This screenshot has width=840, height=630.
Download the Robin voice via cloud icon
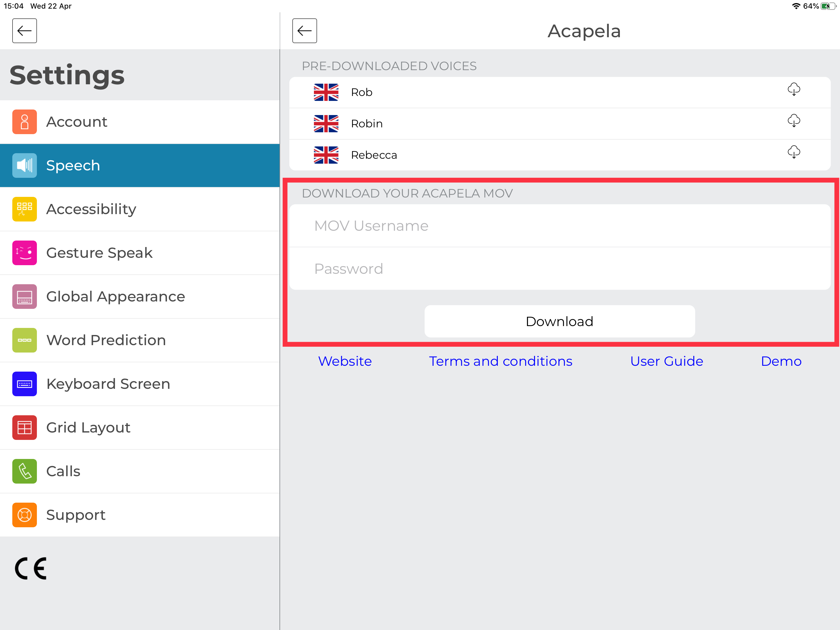794,121
